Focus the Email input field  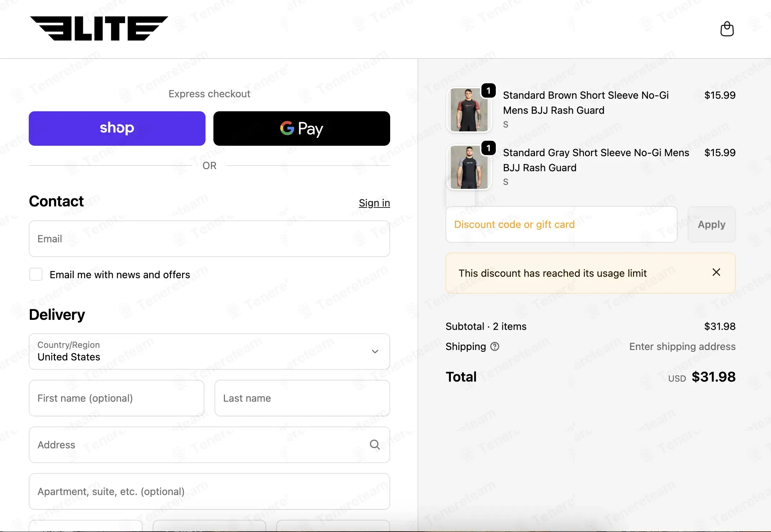209,239
